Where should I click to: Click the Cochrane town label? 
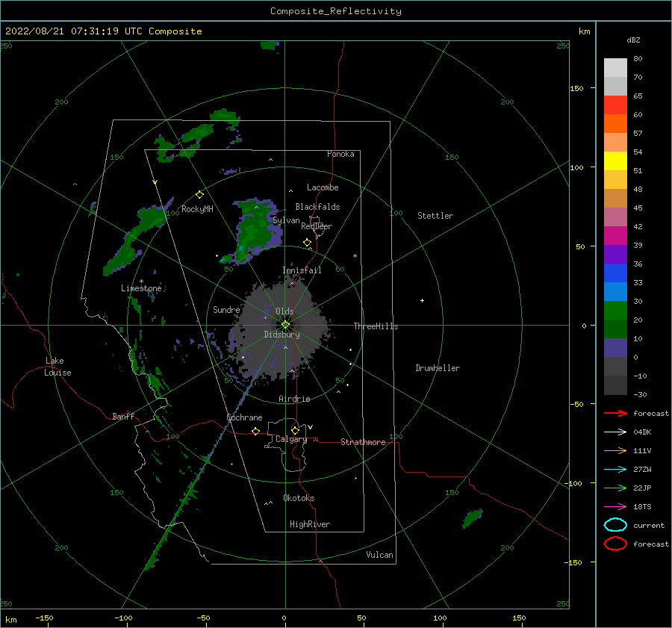point(244,417)
